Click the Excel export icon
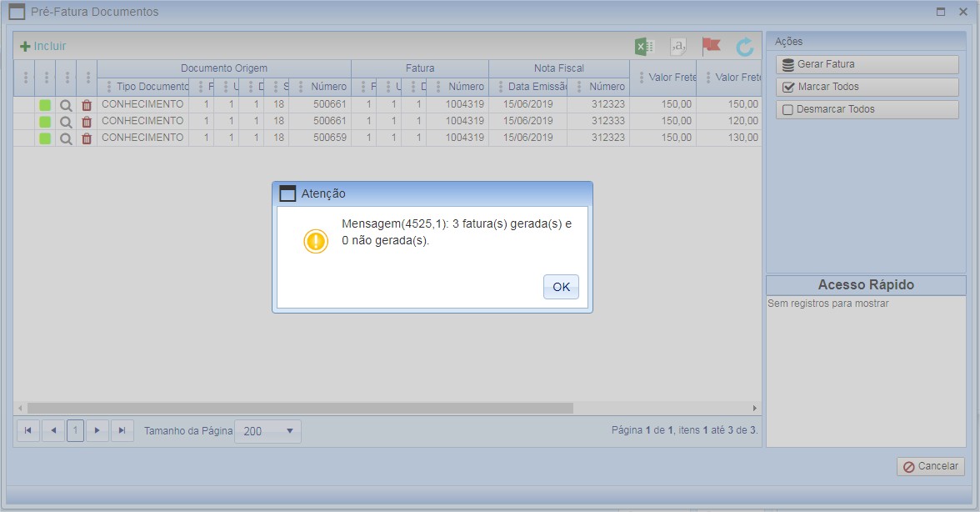980x512 pixels. point(644,47)
